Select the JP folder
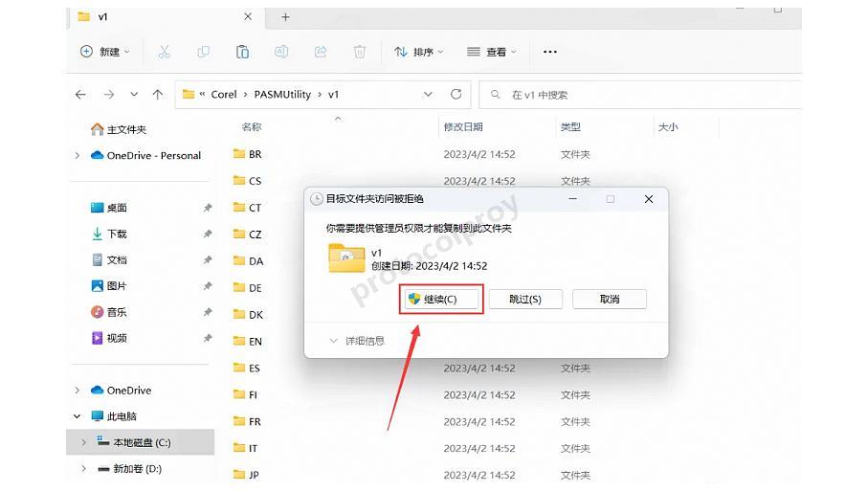Screen dimensions: 868x492 coord(246,475)
